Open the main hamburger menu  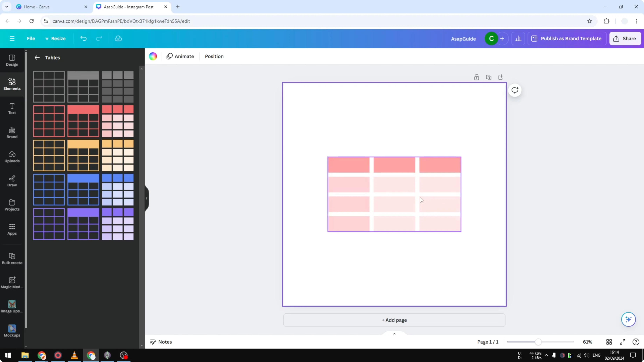[x=12, y=38]
